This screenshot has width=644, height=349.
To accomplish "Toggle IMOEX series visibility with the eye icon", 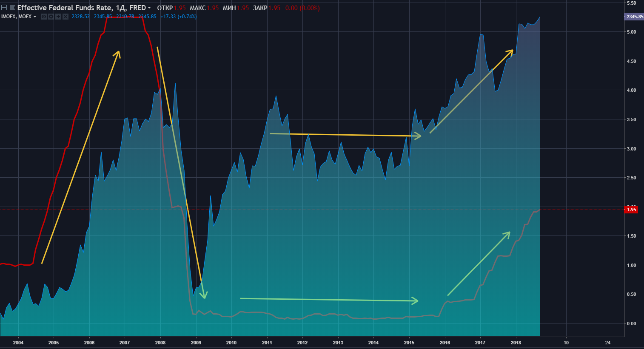I will click(43, 17).
